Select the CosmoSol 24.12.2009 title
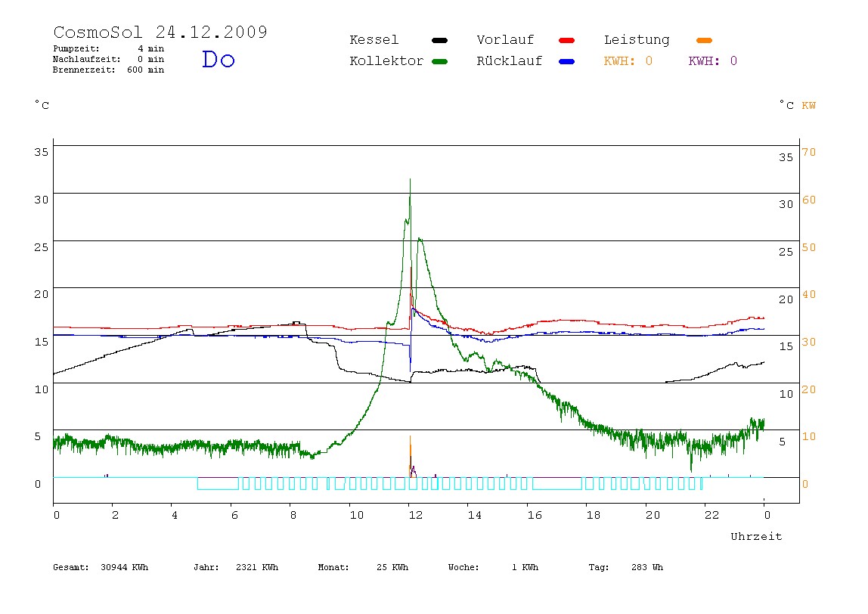Screen dimensions: 868x614 160,32
